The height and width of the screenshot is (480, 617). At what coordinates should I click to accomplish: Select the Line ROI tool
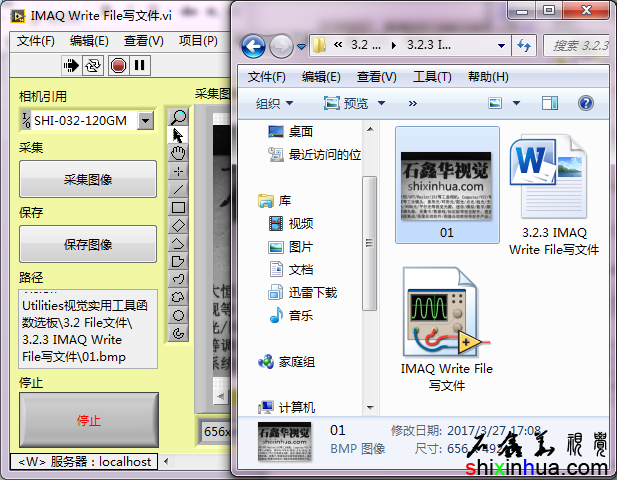179,189
